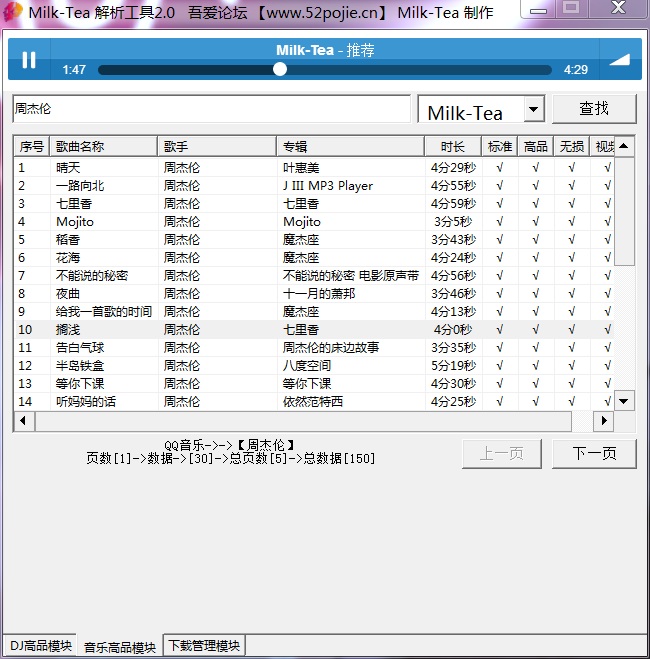Seek using the playback progress knob
Viewport: 650px width, 659px height.
(280, 69)
